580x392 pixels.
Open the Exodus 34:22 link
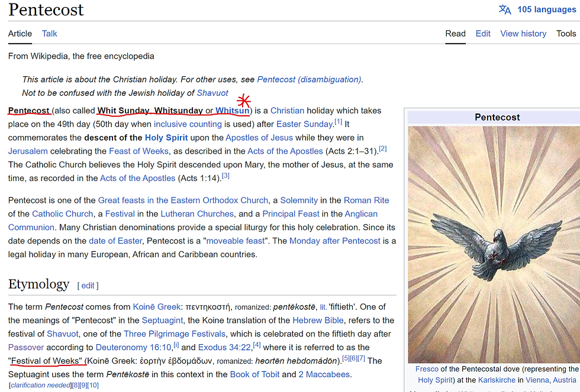click(224, 347)
